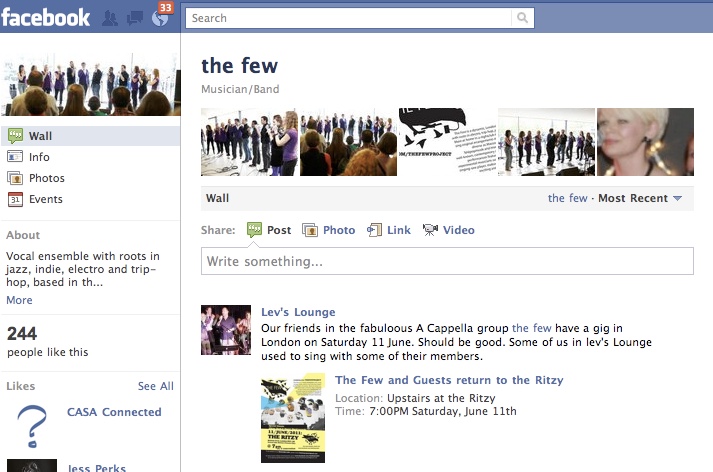Click See All in Likes section
The height and width of the screenshot is (472, 713).
pyautogui.click(x=156, y=386)
